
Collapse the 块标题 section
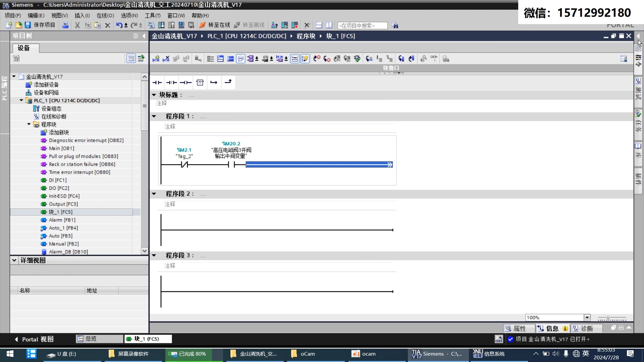[x=154, y=95]
